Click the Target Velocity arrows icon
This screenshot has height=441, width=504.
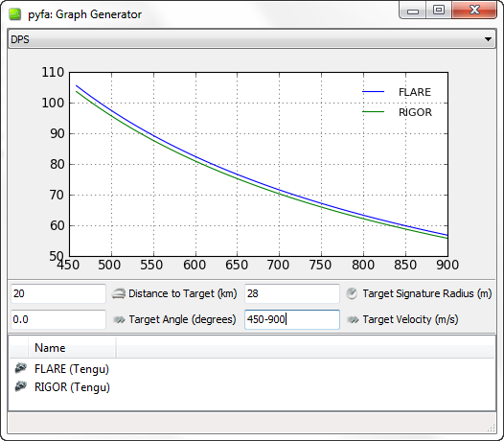(353, 320)
